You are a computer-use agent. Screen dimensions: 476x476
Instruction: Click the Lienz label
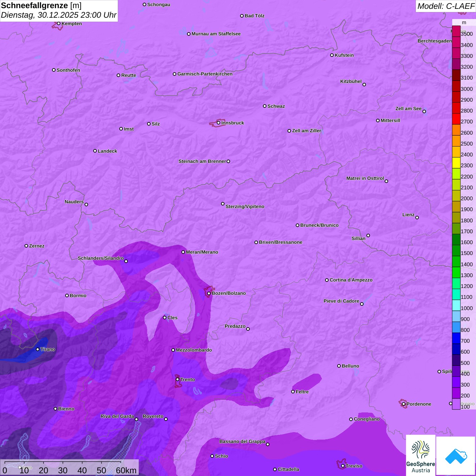408,215
